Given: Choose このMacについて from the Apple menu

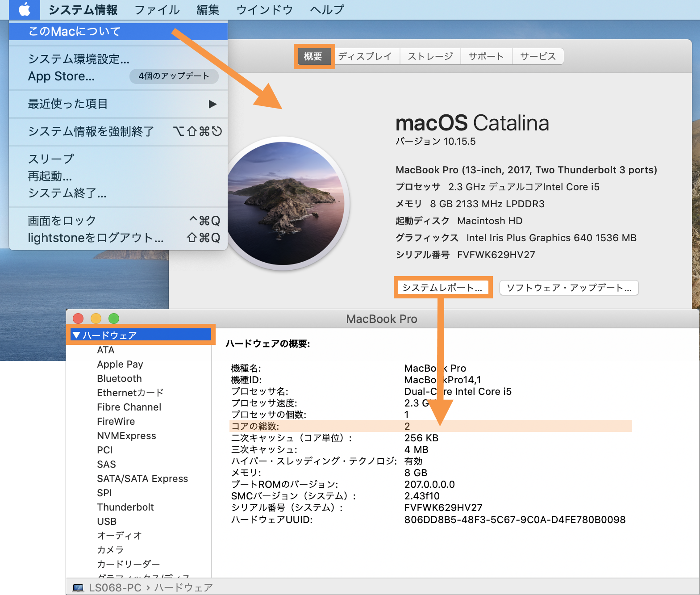Looking at the screenshot, I should coord(118,31).
